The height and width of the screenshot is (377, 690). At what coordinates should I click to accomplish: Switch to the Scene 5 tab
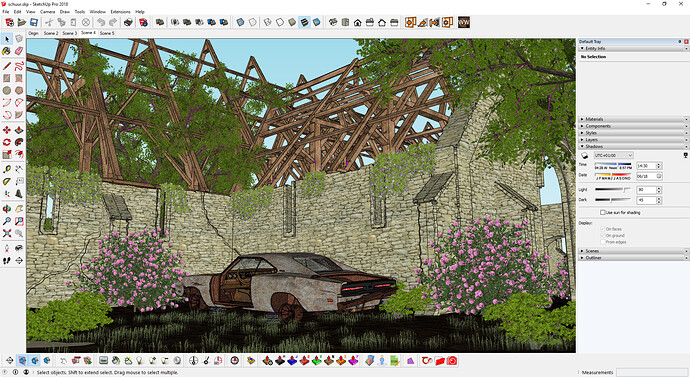point(107,33)
